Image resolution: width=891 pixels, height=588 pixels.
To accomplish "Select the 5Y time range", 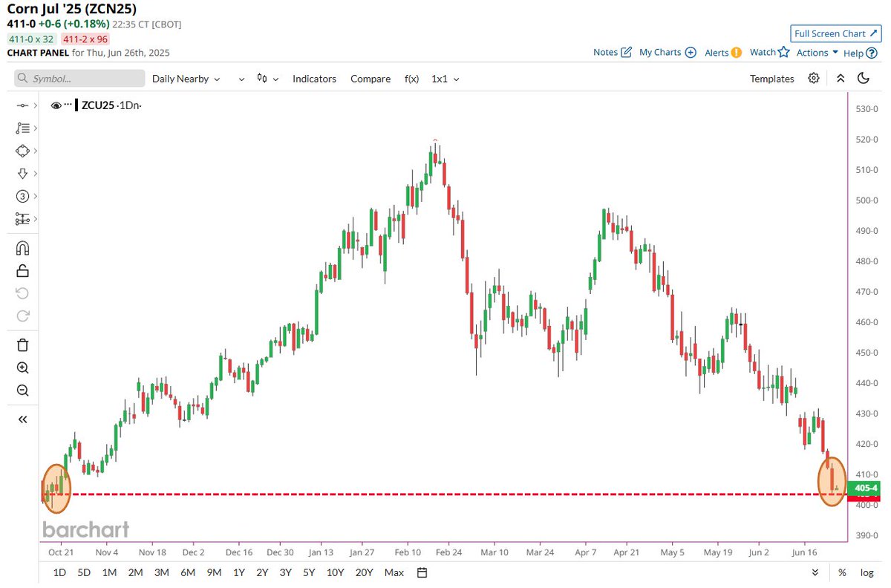I will point(308,572).
